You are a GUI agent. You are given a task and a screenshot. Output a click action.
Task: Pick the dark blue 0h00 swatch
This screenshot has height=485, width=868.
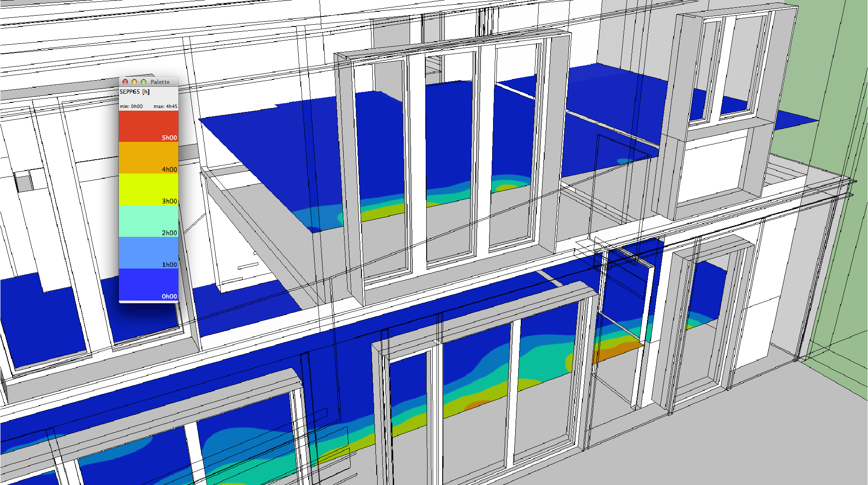148,285
